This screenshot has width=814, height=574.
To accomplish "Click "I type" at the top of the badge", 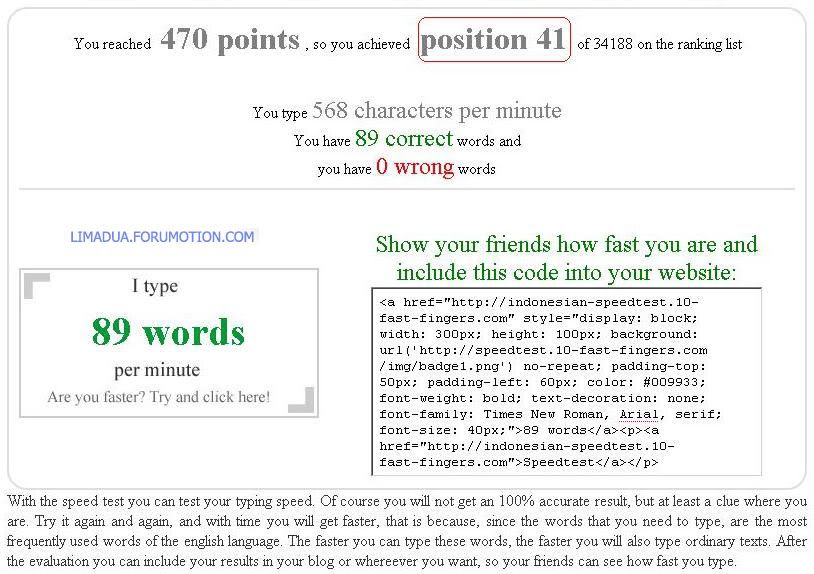I will [155, 287].
